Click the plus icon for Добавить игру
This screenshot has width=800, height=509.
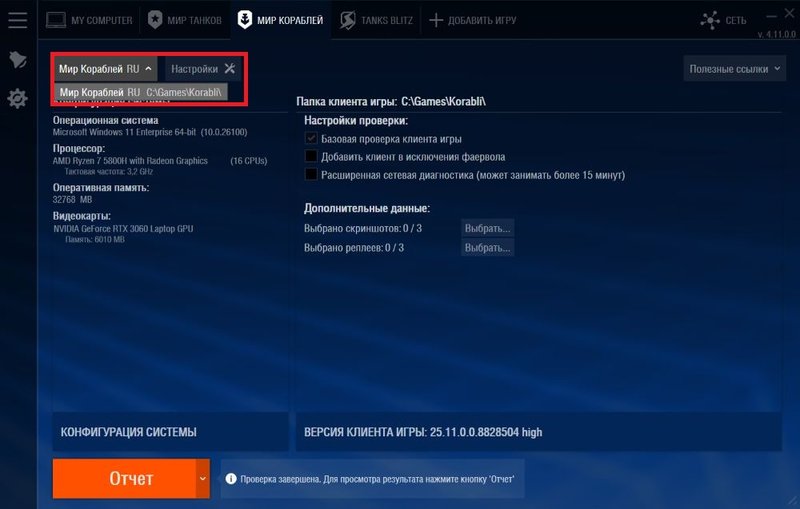tap(436, 19)
